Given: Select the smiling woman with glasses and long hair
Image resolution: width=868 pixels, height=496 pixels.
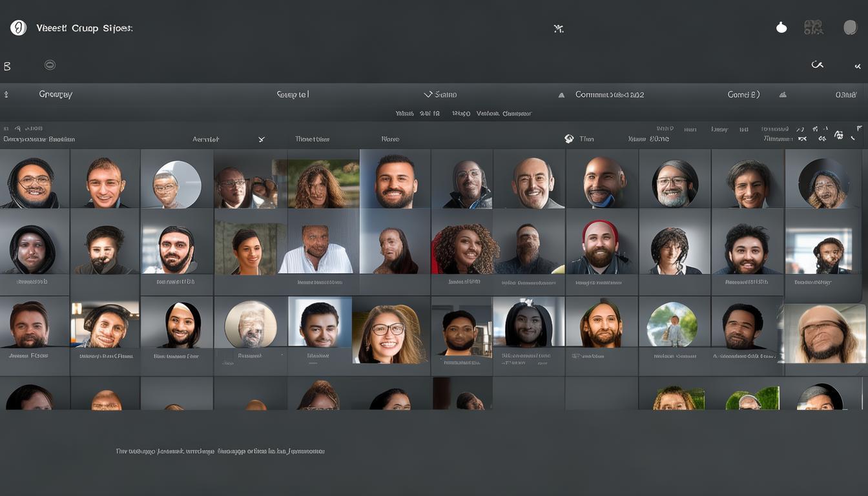Looking at the screenshot, I should coord(391,335).
